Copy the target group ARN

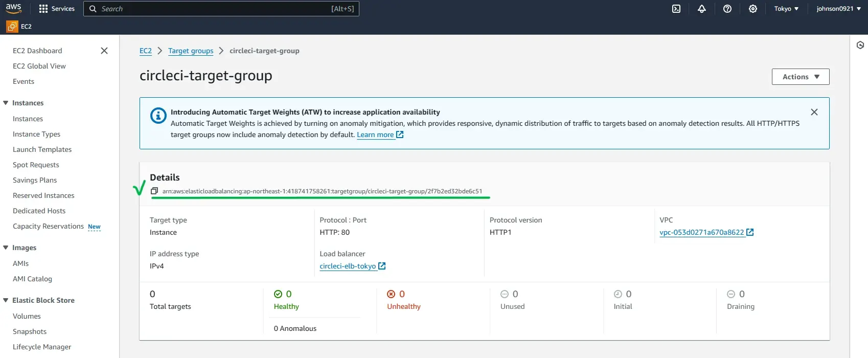154,191
